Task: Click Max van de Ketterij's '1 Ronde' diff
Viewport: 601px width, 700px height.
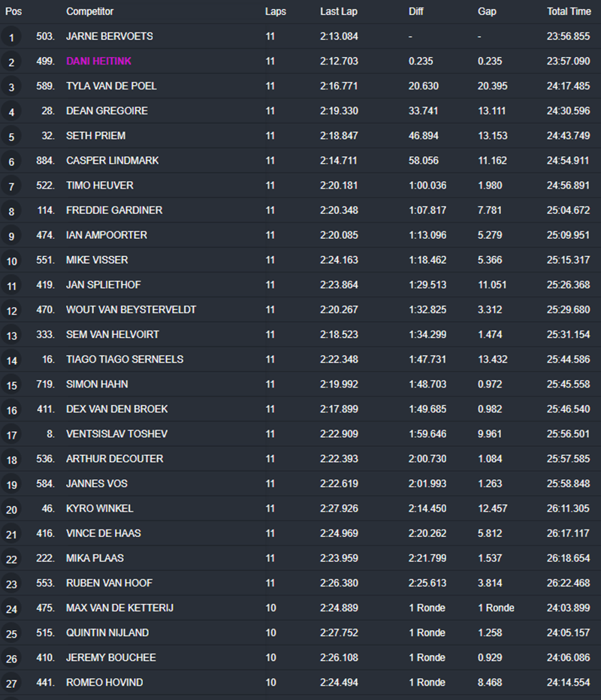Action: pos(427,608)
